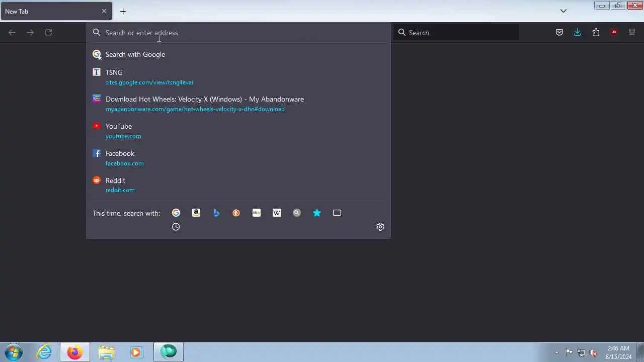The height and width of the screenshot is (362, 644).
Task: Search this time with Bing
Action: tap(216, 213)
